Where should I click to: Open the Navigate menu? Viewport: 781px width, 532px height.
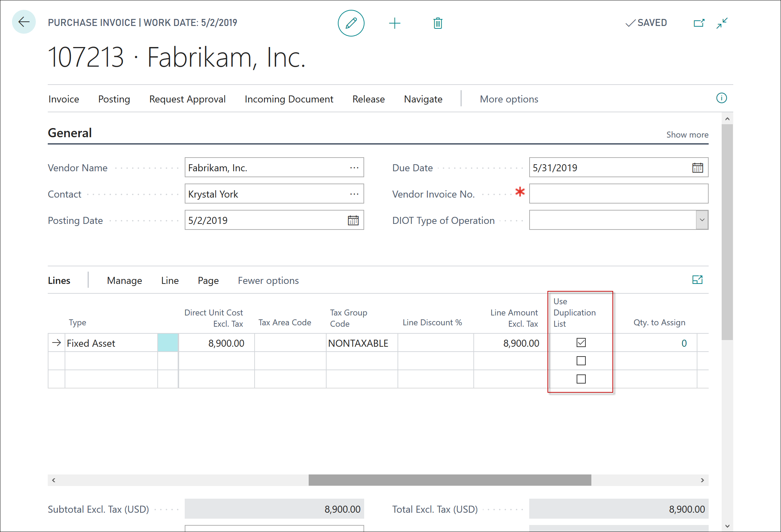pyautogui.click(x=423, y=99)
